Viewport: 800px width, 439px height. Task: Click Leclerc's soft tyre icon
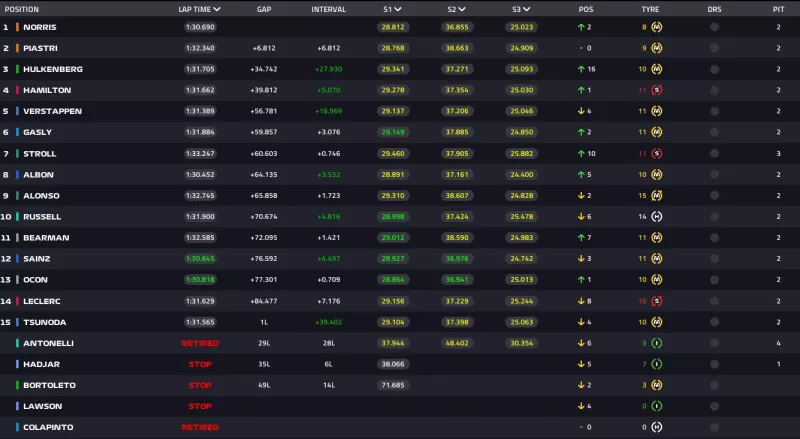[657, 301]
